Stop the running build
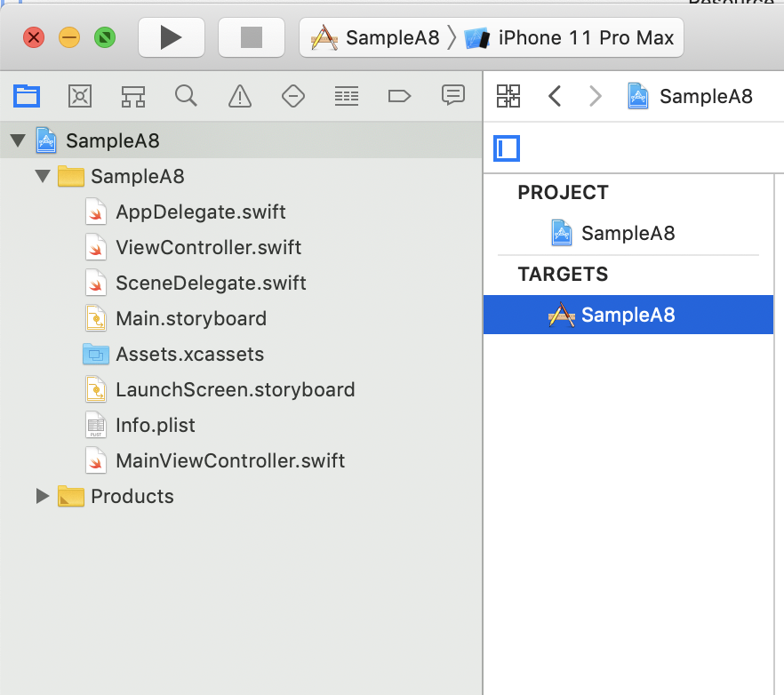 coord(252,37)
